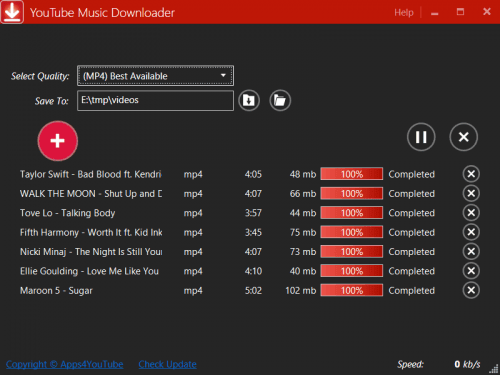Viewport: 500px width, 375px height.
Task: Click the Maroon 5 progress bar
Action: point(352,290)
